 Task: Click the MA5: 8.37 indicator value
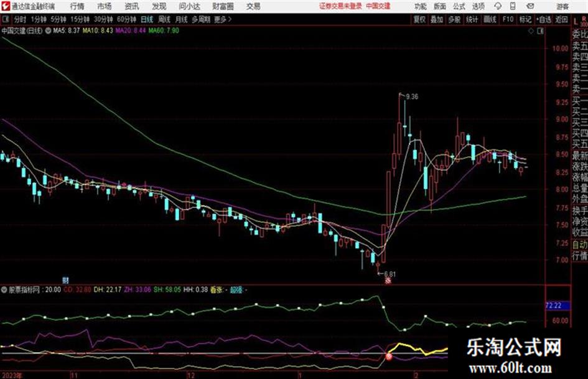coord(67,30)
